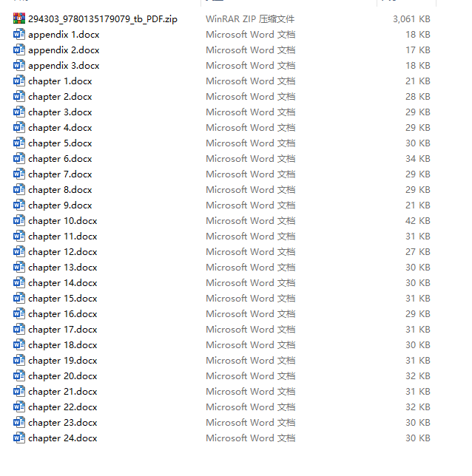
Task: Select the file name chapter 17.docx
Action: [x=63, y=330]
